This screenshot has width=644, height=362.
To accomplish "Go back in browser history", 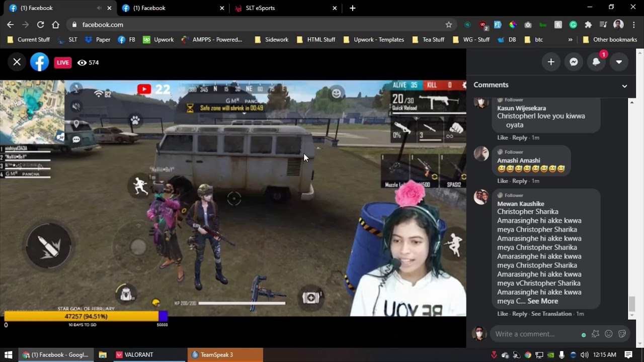I will [x=10, y=25].
